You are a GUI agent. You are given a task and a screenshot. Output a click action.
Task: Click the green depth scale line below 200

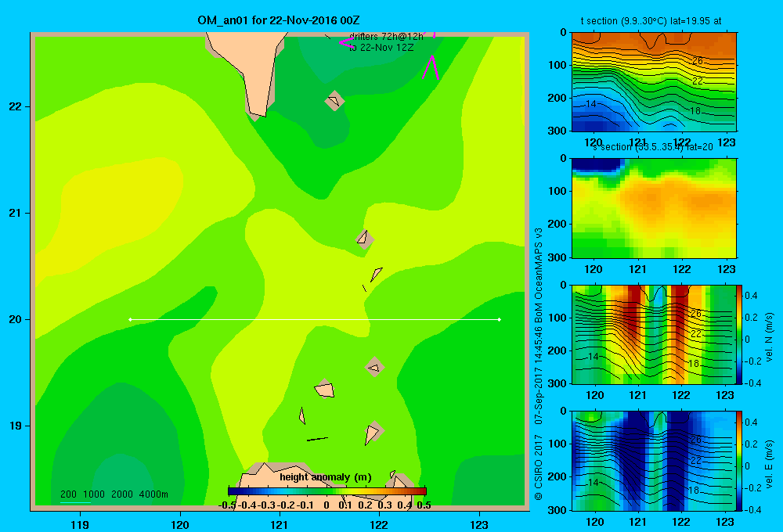(x=75, y=502)
